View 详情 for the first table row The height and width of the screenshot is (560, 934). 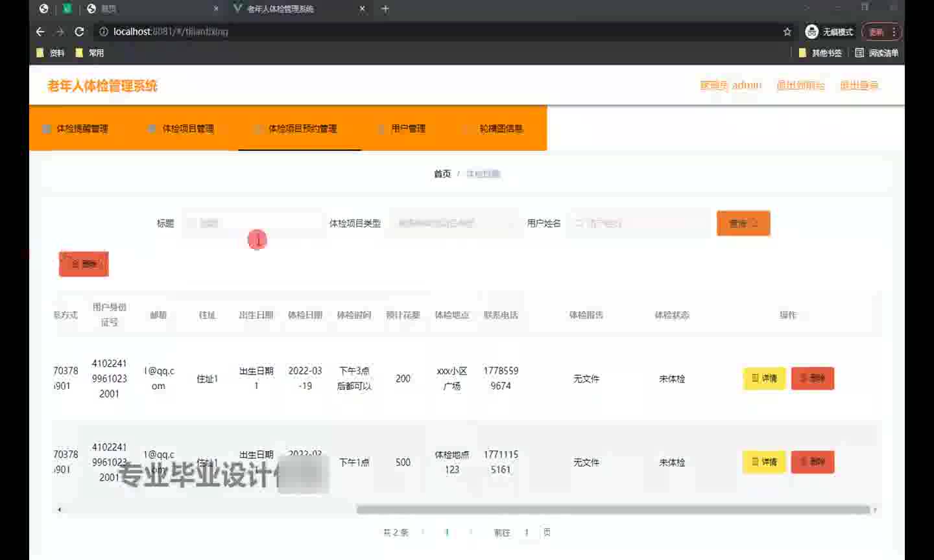764,379
